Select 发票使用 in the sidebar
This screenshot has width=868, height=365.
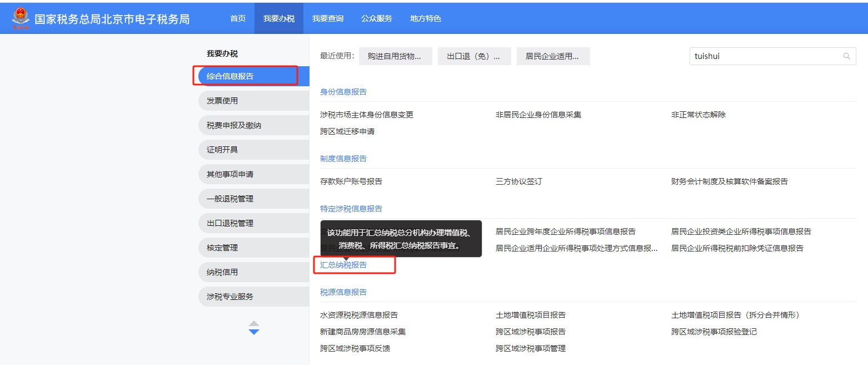[x=253, y=101]
